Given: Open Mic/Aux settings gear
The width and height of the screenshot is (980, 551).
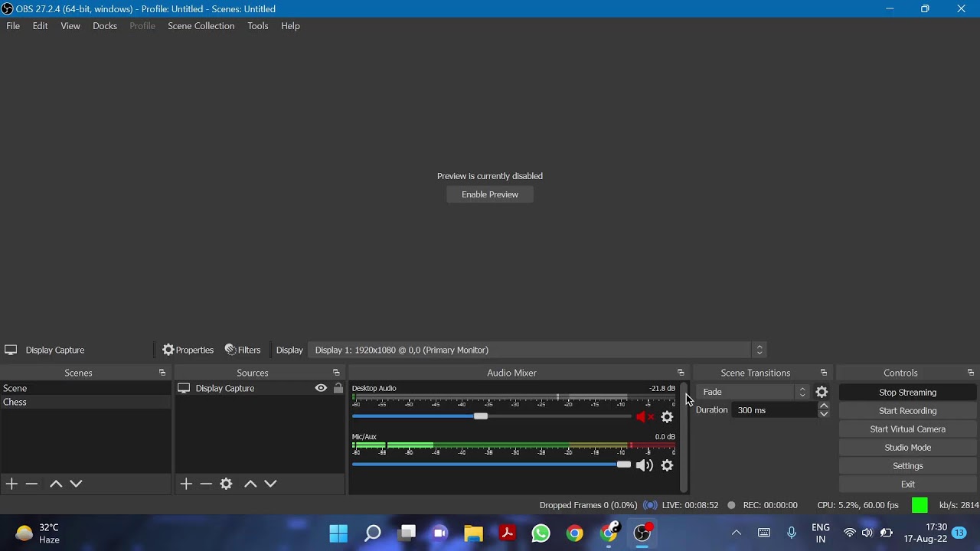Looking at the screenshot, I should [667, 465].
